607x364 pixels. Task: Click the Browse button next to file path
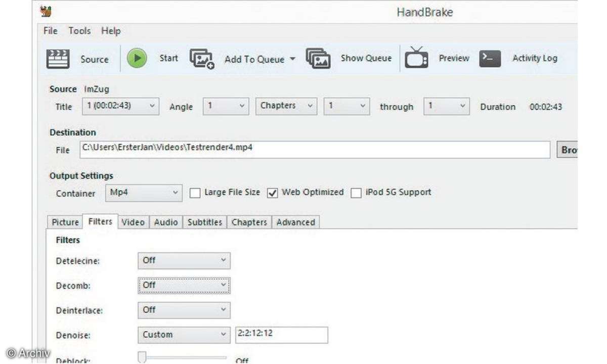pos(568,150)
